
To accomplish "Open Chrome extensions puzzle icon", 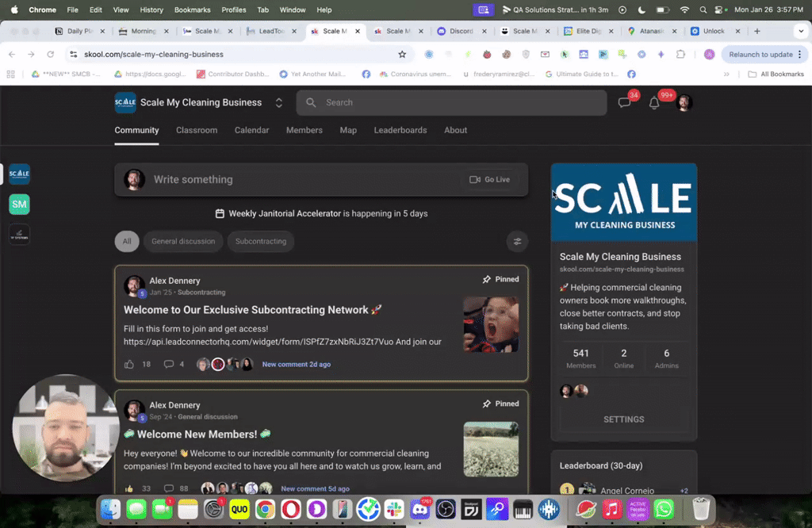I will click(x=680, y=55).
